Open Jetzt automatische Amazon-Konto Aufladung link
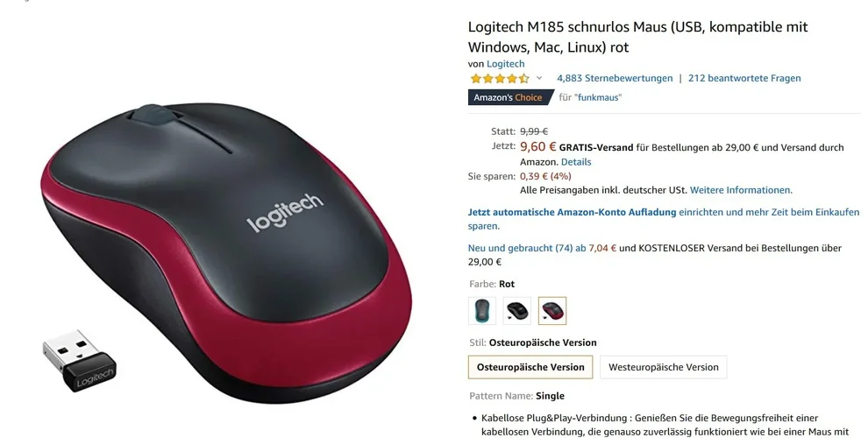868x438 pixels. 572,212
